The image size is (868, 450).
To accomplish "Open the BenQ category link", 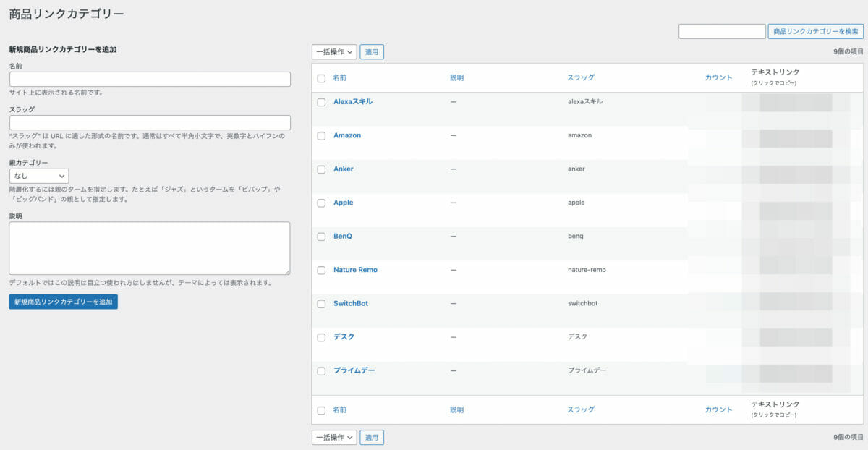I will (x=343, y=236).
